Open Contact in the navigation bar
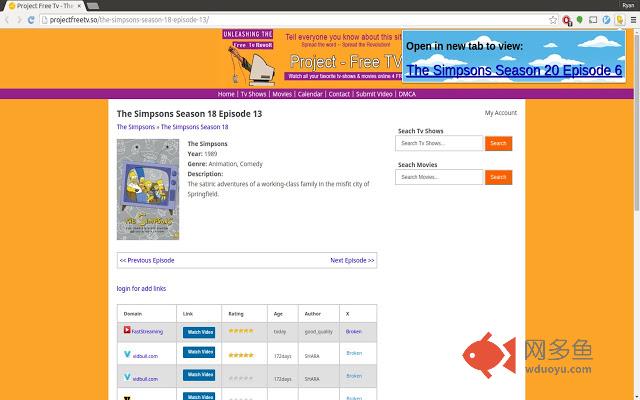The width and height of the screenshot is (640, 400). [x=339, y=94]
